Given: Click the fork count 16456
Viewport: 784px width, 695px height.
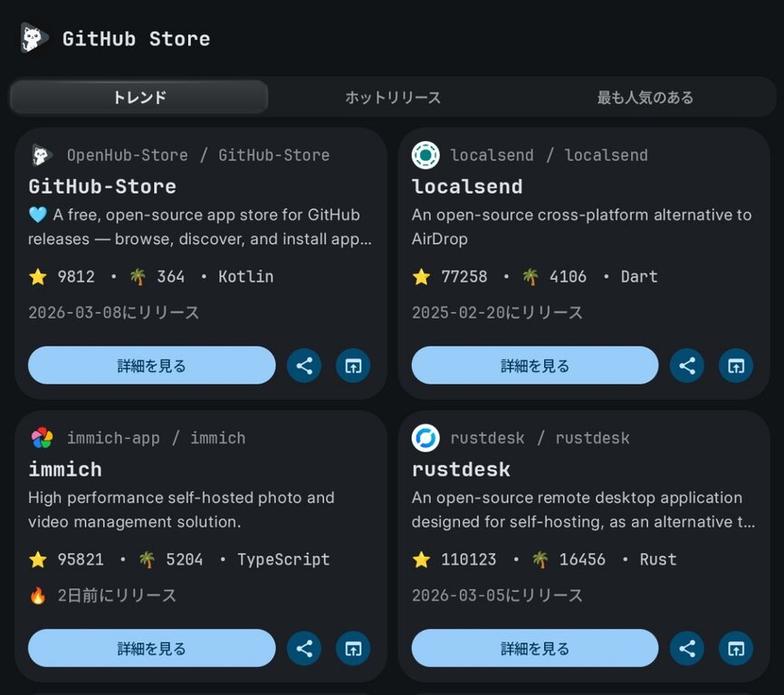Looking at the screenshot, I should 582,559.
